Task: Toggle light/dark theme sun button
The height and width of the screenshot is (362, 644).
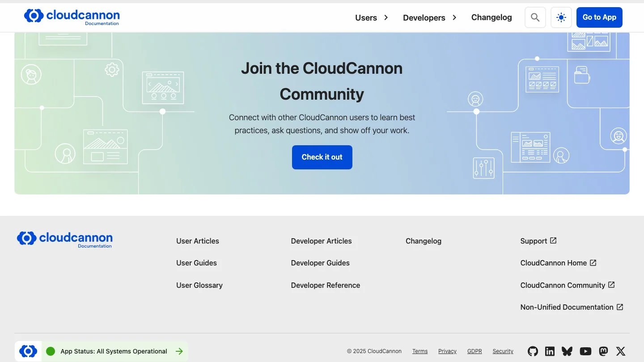Action: click(x=561, y=17)
